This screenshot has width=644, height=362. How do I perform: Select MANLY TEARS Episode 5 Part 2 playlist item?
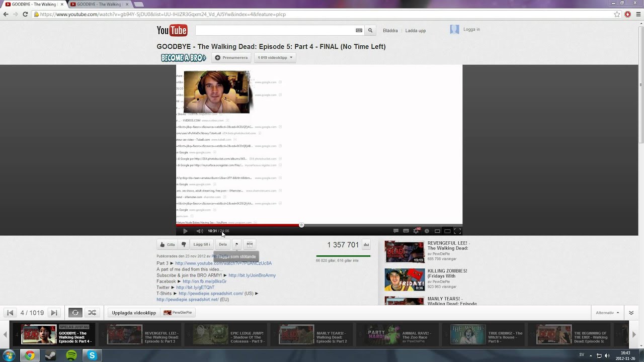[311, 334]
